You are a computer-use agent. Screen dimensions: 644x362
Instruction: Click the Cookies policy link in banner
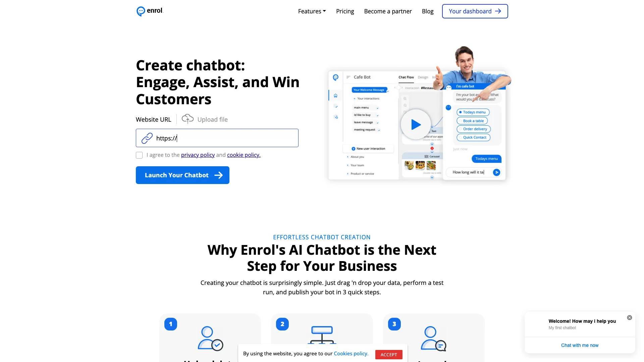tap(351, 353)
